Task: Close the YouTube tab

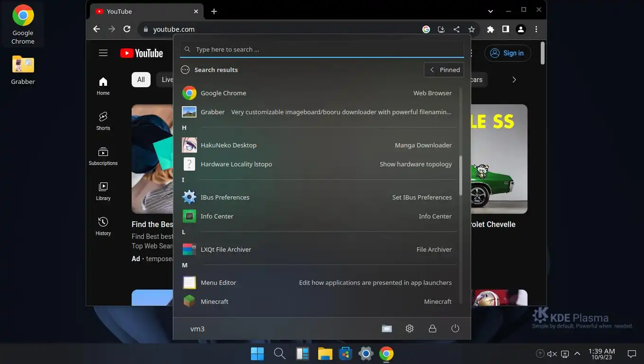Action: point(196,11)
